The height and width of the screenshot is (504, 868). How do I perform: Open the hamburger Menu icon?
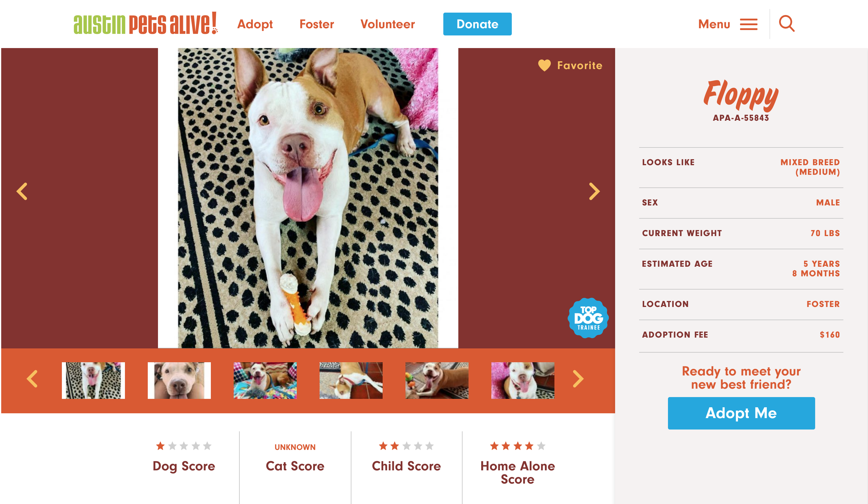(748, 24)
